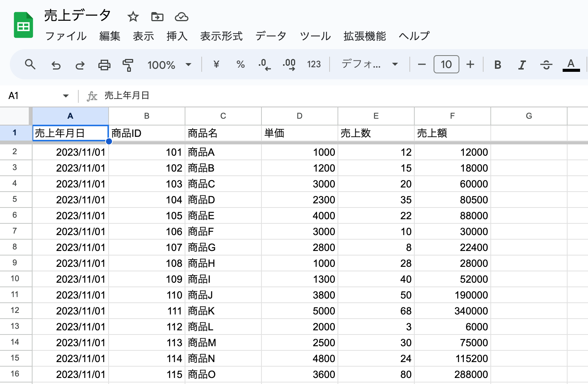Select the cell containing 商品O
The image size is (588, 384).
point(223,374)
